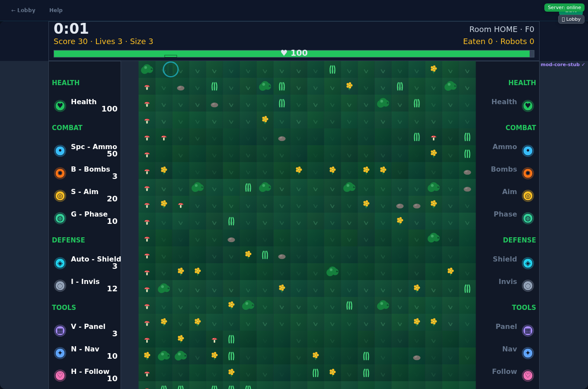
Task: Click the purple icon in the right-hand Panel row
Action: tap(528, 331)
